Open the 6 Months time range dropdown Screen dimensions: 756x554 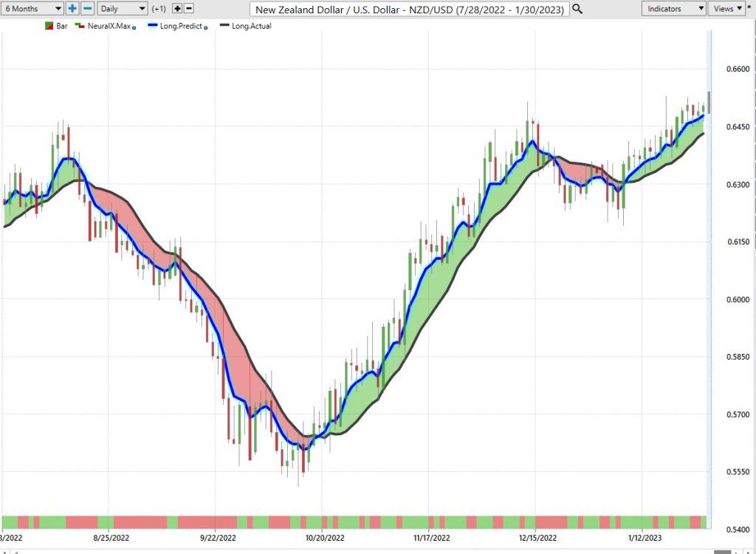pos(32,9)
